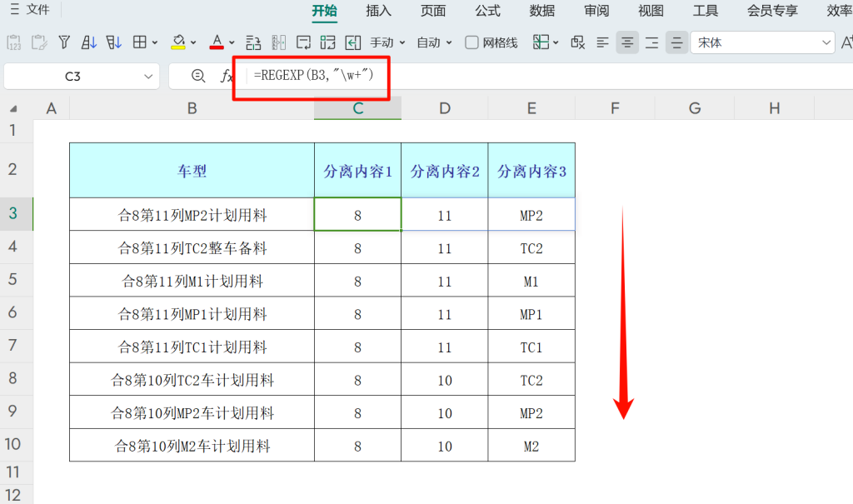Sort descending with the reversed arrow icon
Viewport: 853px width, 504px height.
(113, 42)
